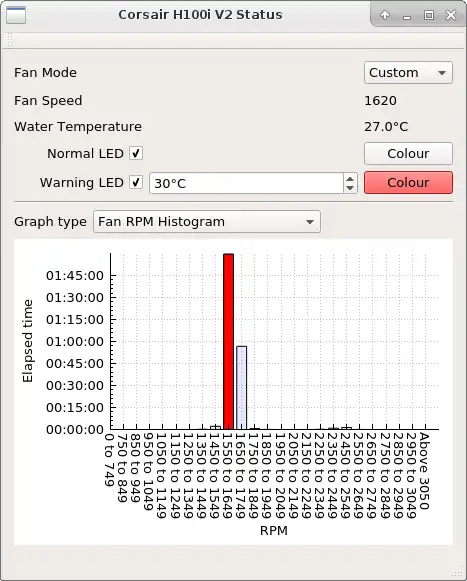Click the Elapsed time axis title
Screen dimensions: 467x581
coord(28,341)
